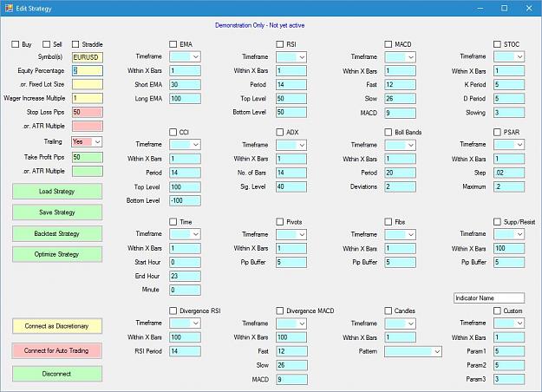Run Backtest Strategy

point(57,233)
